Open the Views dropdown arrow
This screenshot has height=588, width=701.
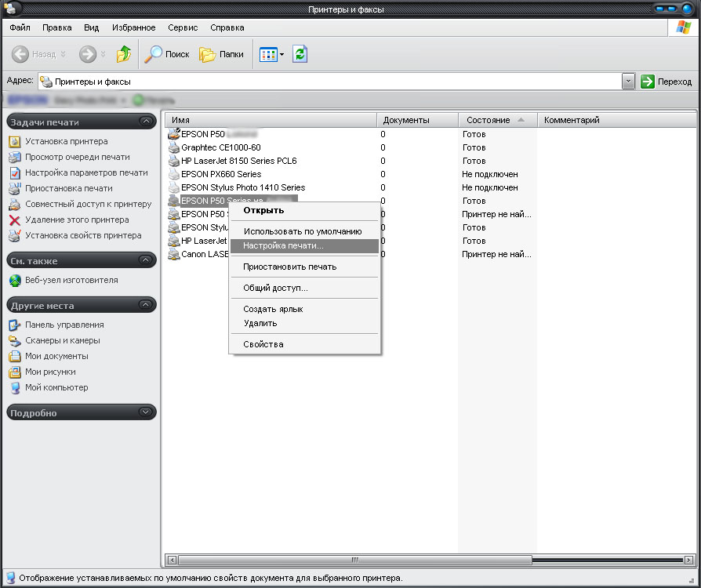[x=281, y=55]
